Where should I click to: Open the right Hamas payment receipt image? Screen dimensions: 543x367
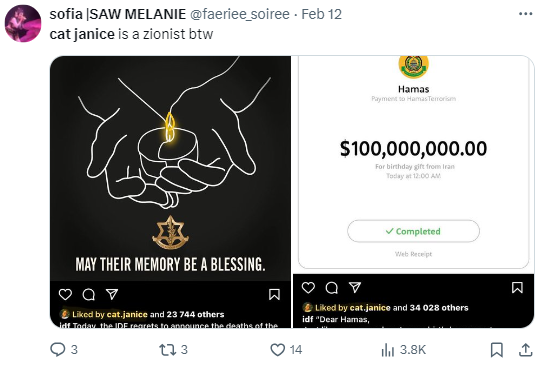click(x=413, y=192)
